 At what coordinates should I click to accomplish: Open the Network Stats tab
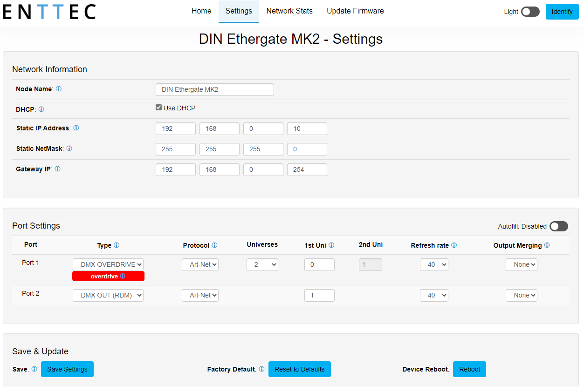289,11
